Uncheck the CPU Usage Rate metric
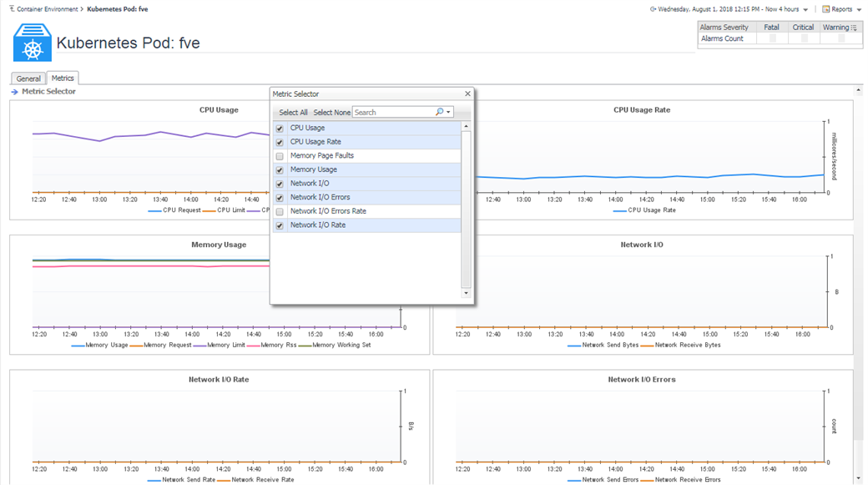The width and height of the screenshot is (868, 485). [280, 142]
